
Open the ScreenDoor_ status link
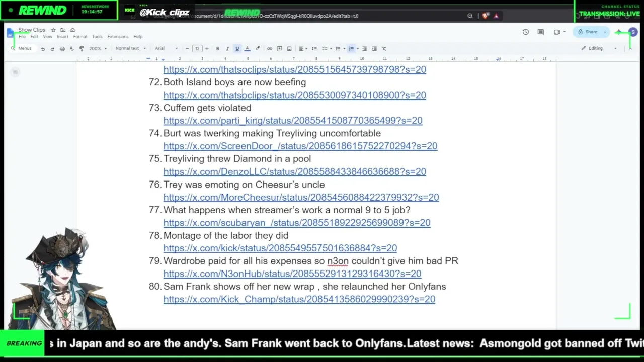click(x=300, y=146)
